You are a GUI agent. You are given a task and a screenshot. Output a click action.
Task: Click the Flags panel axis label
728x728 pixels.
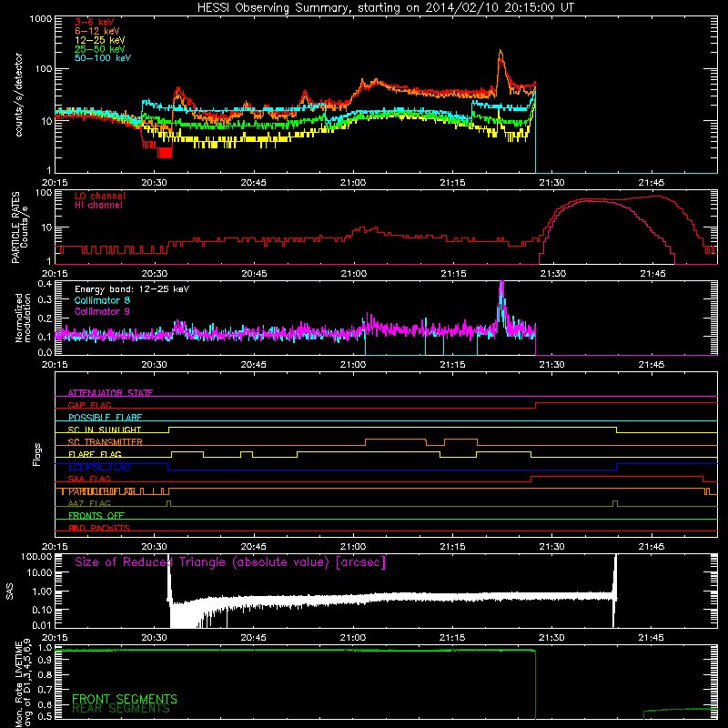pos(37,454)
